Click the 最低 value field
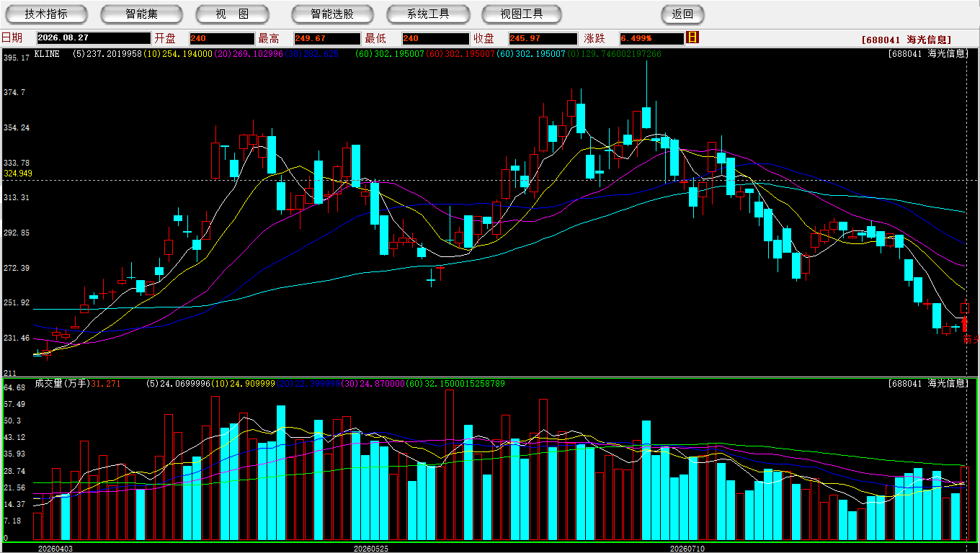Screen dimensions: 980x553 435,38
